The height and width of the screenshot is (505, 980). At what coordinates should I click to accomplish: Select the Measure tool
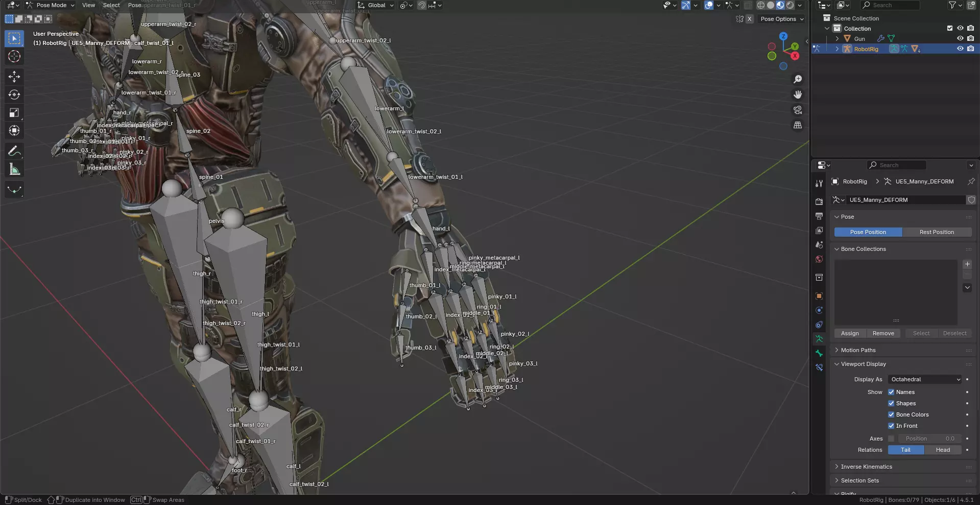click(14, 169)
